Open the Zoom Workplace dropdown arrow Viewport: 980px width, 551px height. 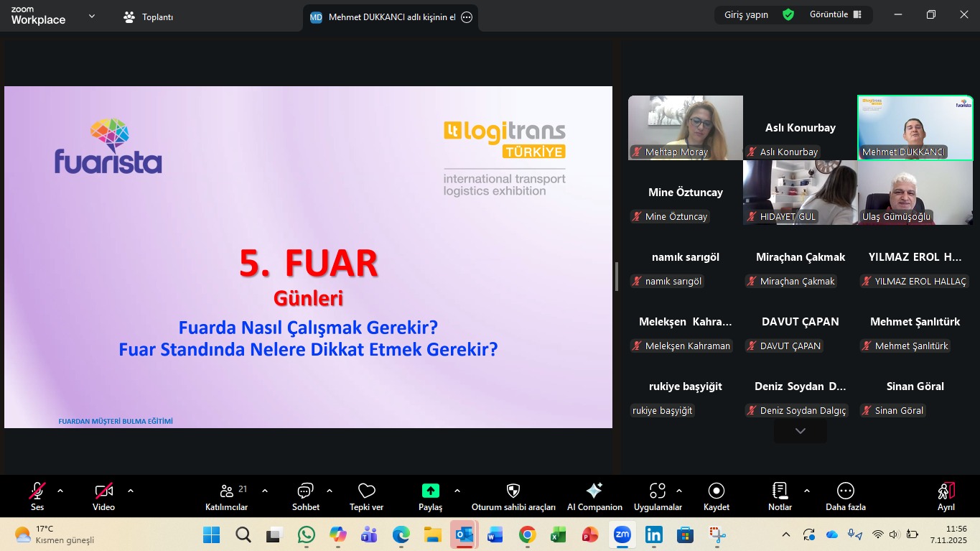point(92,16)
